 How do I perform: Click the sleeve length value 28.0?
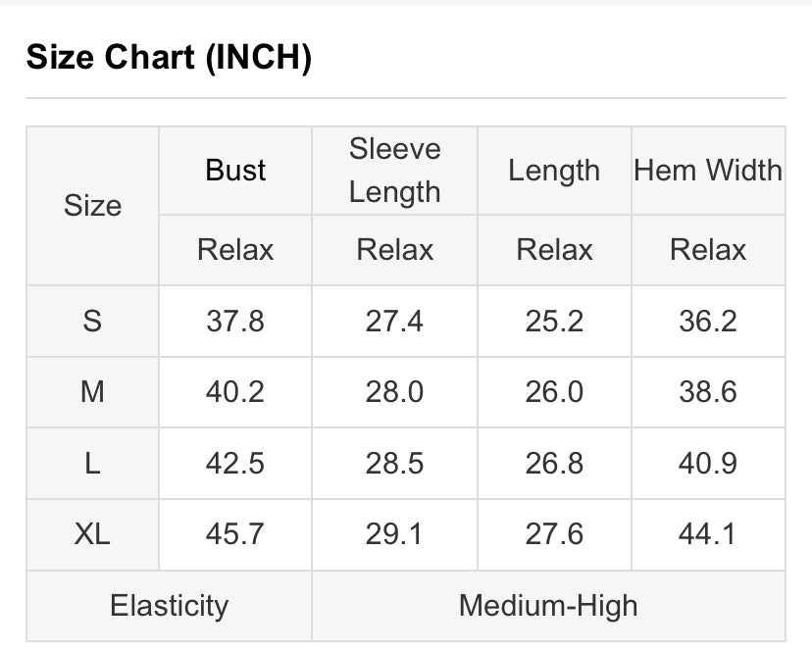[x=394, y=392]
